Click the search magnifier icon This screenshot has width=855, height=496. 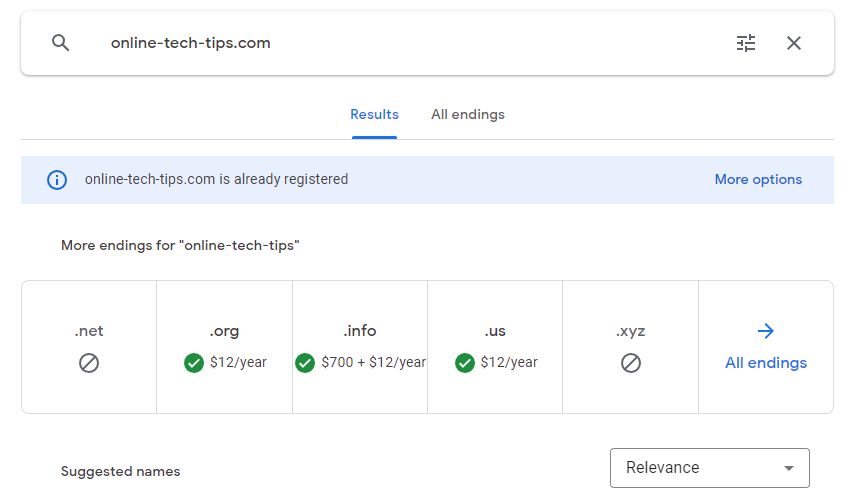click(61, 43)
